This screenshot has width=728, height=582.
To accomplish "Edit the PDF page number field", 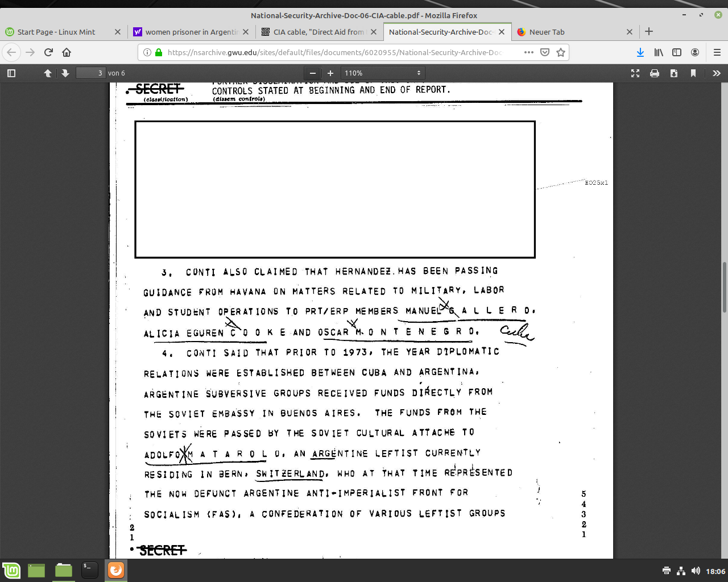I will [x=91, y=73].
